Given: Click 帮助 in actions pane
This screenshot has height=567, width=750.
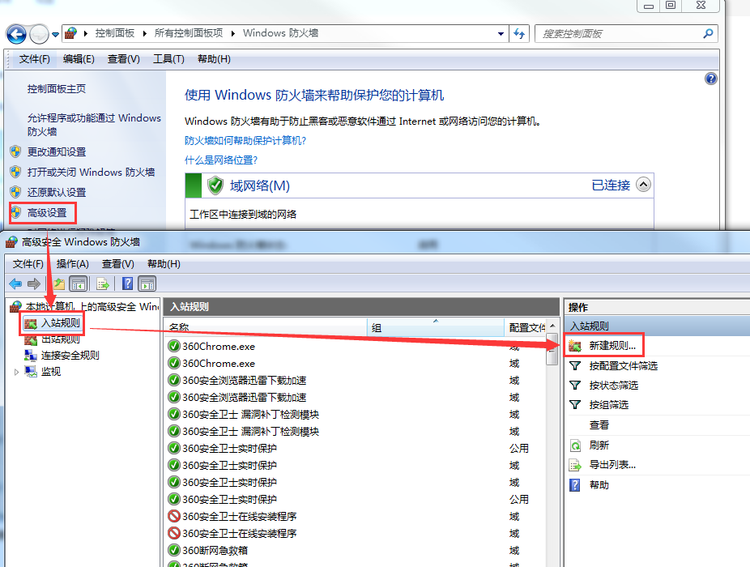Looking at the screenshot, I should (599, 485).
